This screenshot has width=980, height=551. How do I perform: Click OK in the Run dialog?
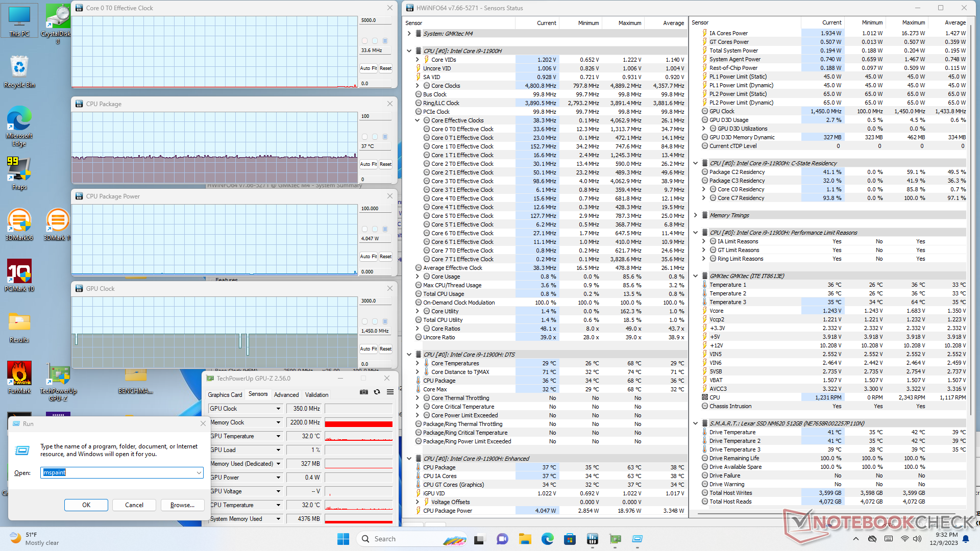86,505
